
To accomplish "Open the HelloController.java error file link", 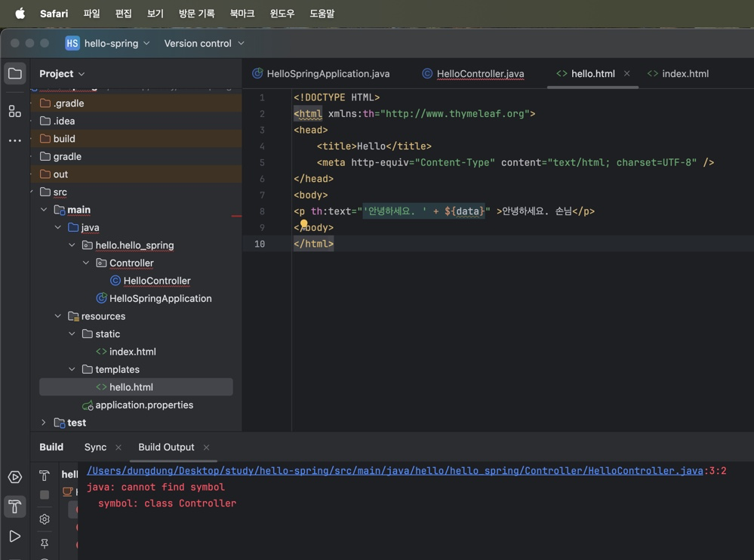I will 395,471.
